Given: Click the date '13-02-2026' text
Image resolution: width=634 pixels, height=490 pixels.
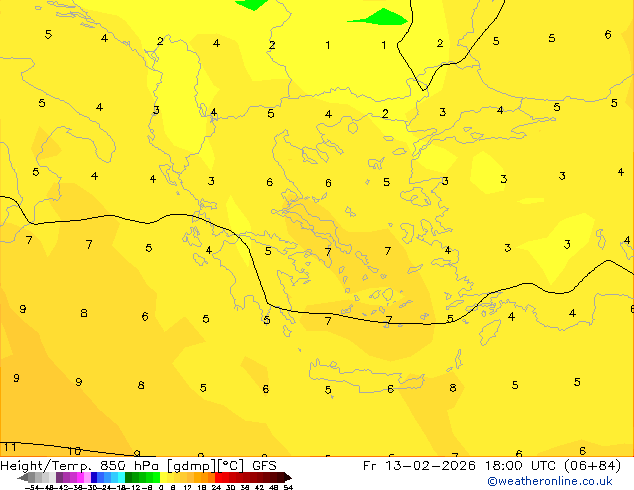Looking at the screenshot, I should (430, 466).
